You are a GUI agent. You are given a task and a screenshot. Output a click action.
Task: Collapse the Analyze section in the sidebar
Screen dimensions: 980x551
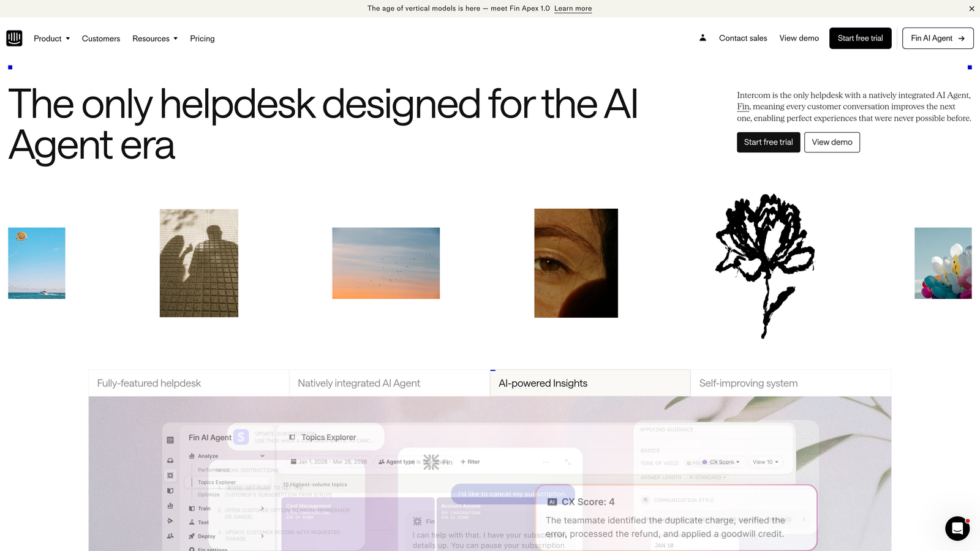tap(262, 456)
